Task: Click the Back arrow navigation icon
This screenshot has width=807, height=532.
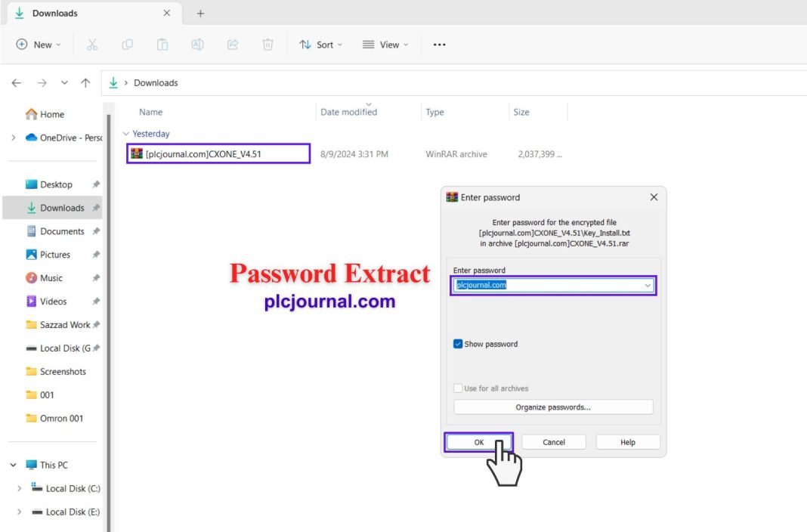Action: pyautogui.click(x=17, y=83)
